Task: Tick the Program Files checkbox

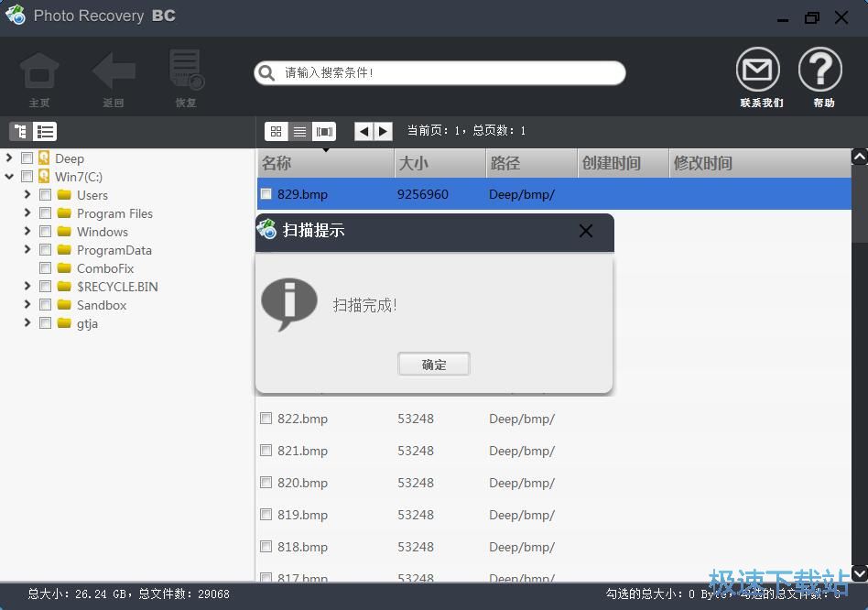Action: (46, 213)
